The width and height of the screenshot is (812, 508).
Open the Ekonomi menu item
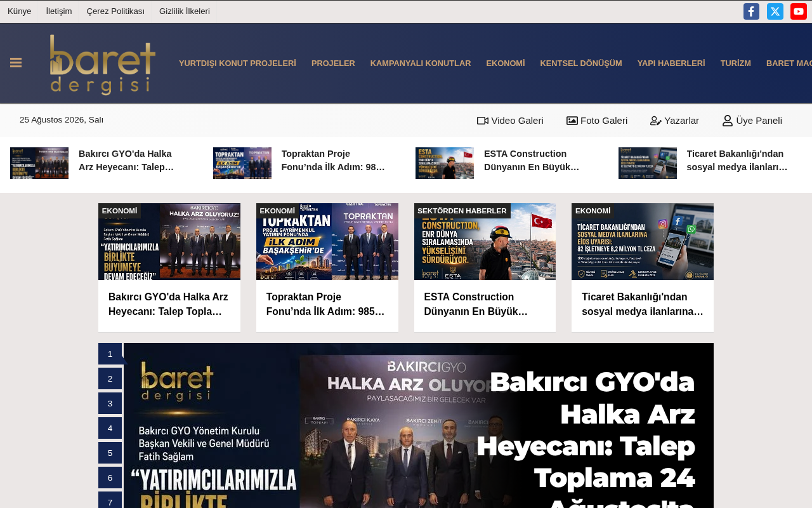tap(506, 63)
